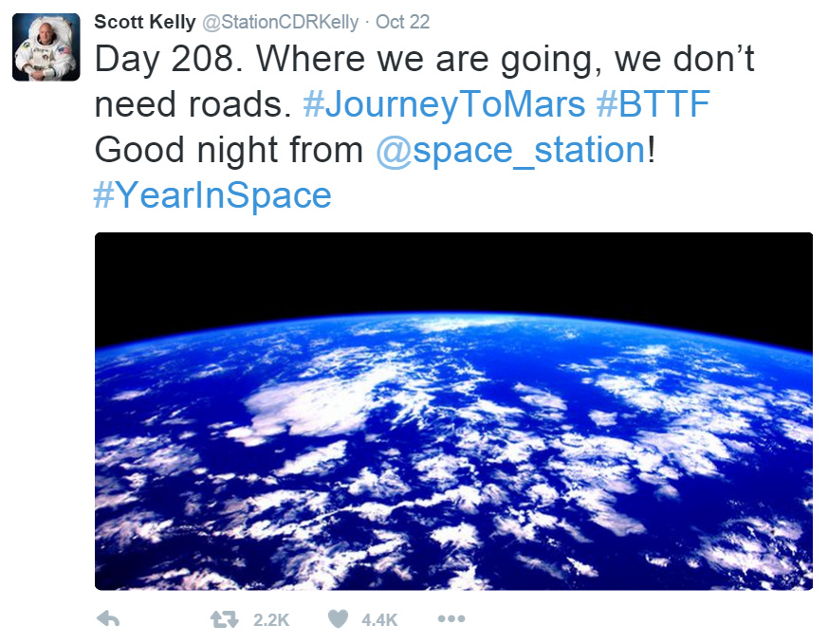Screen dimensions: 828x644
Task: Open the Oct 22 timestamp link
Action: [x=402, y=22]
